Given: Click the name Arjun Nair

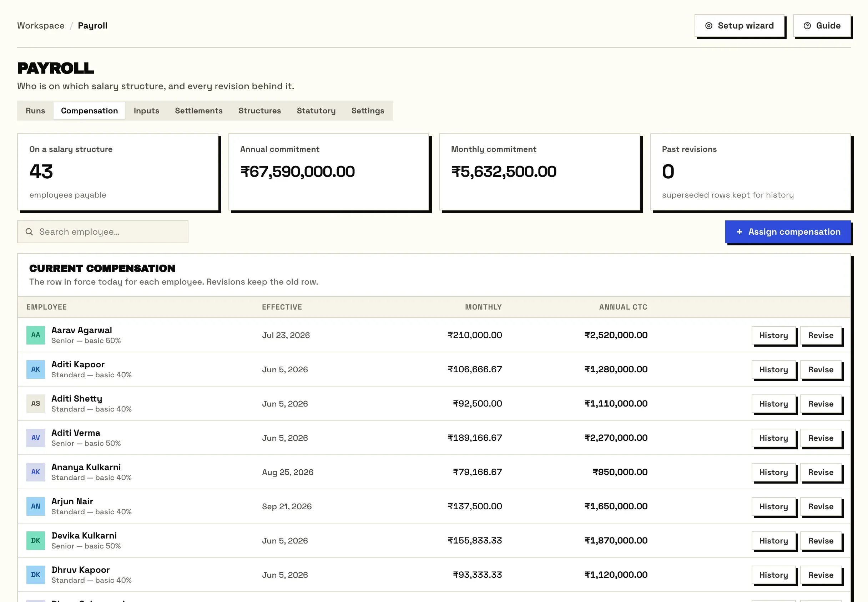Looking at the screenshot, I should pyautogui.click(x=72, y=501).
